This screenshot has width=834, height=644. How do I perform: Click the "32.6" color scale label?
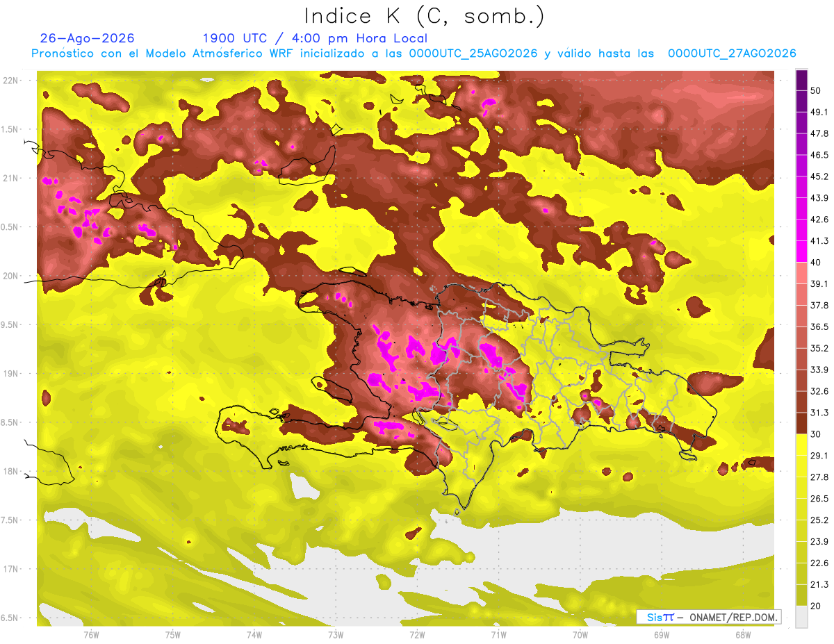coord(819,391)
